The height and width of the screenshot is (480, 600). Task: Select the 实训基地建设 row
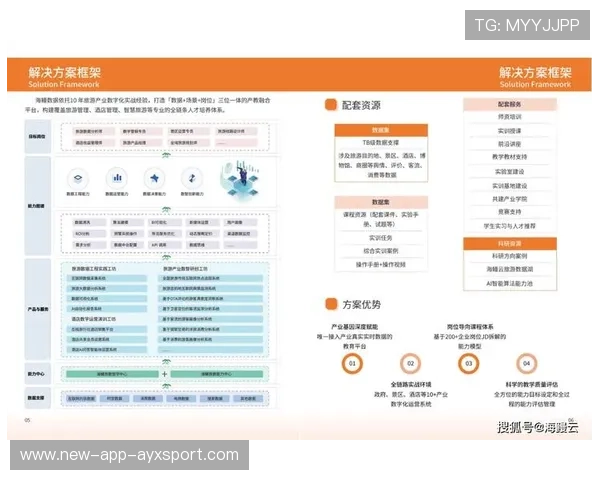pos(510,186)
